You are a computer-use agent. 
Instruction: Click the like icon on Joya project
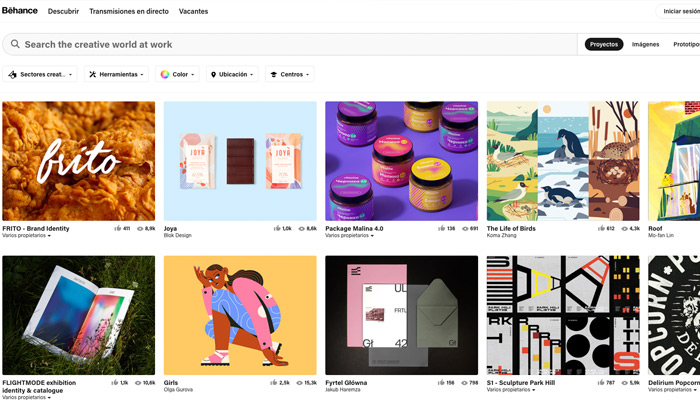(277, 228)
